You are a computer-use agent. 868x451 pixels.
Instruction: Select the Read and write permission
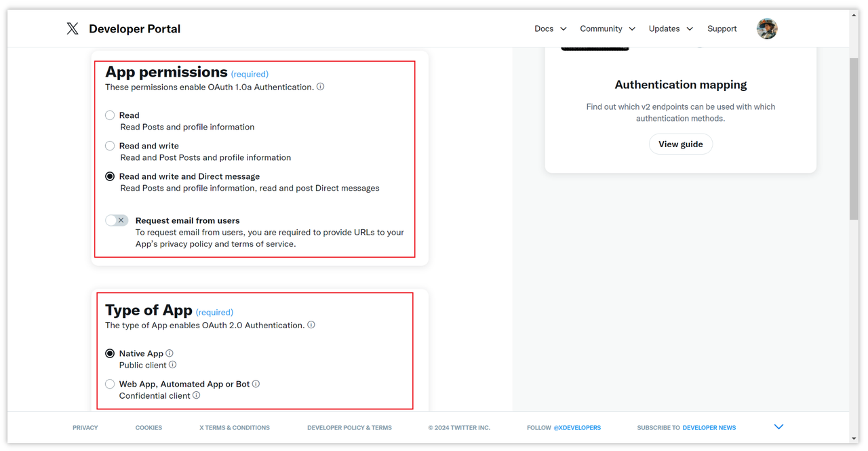pos(110,146)
